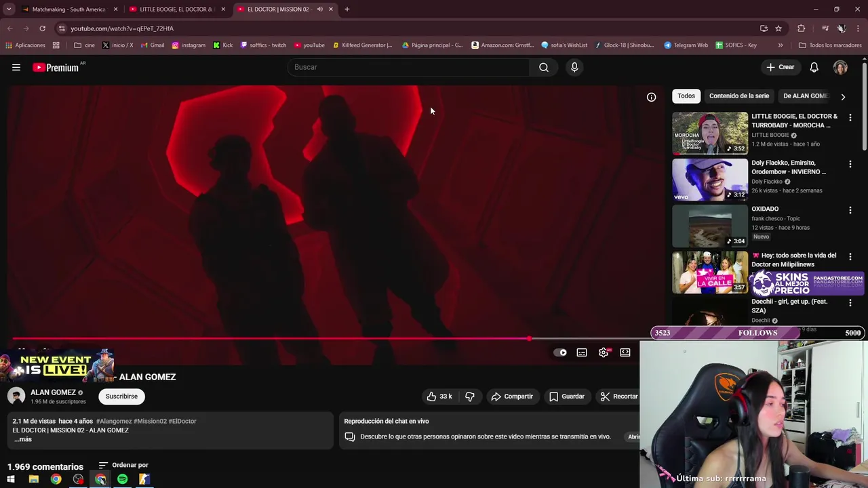Share the video via Compartir
The width and height of the screenshot is (868, 488).
[512, 396]
